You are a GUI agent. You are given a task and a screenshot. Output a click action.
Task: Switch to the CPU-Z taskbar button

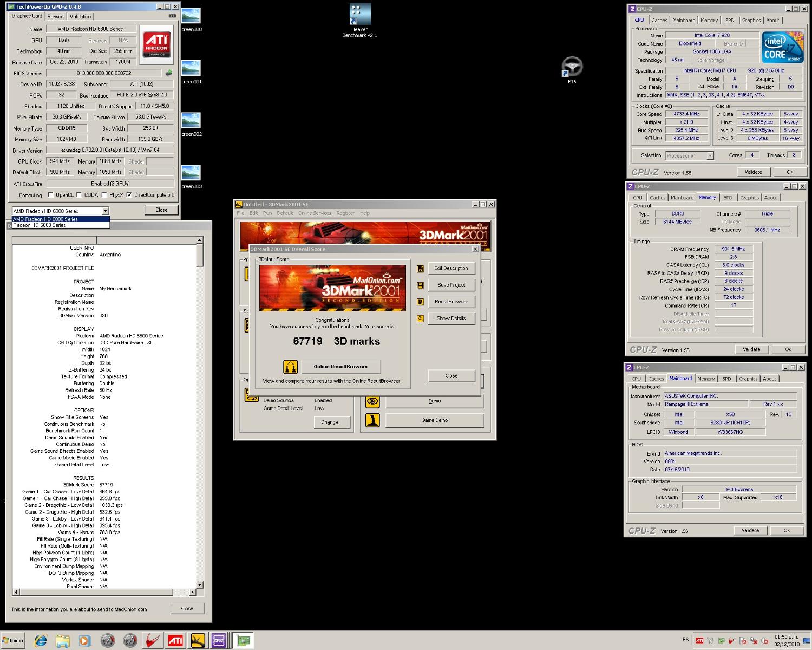pyautogui.click(x=219, y=641)
